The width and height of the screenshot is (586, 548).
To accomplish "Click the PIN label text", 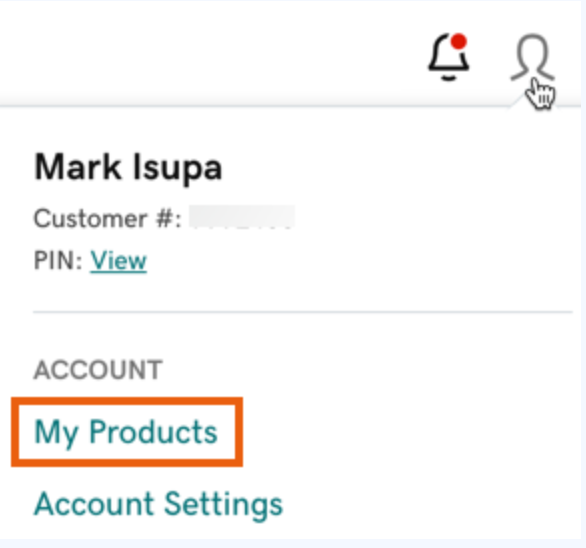I will tap(58, 261).
